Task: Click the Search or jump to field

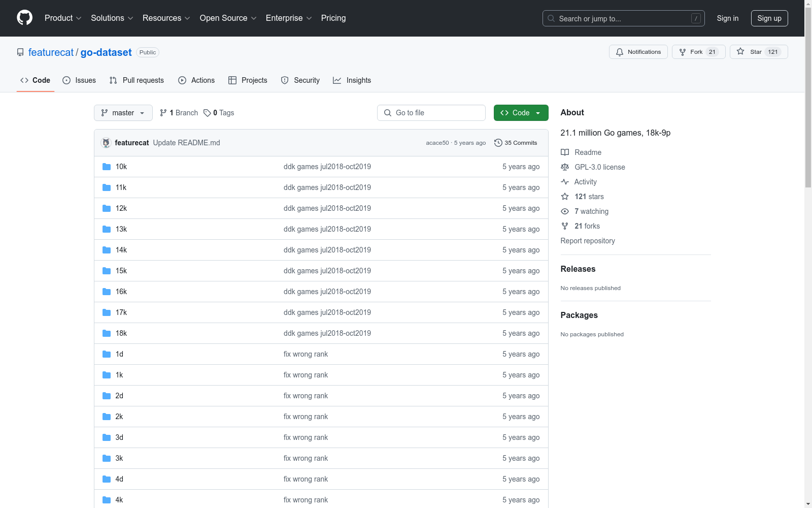Action: click(624, 18)
